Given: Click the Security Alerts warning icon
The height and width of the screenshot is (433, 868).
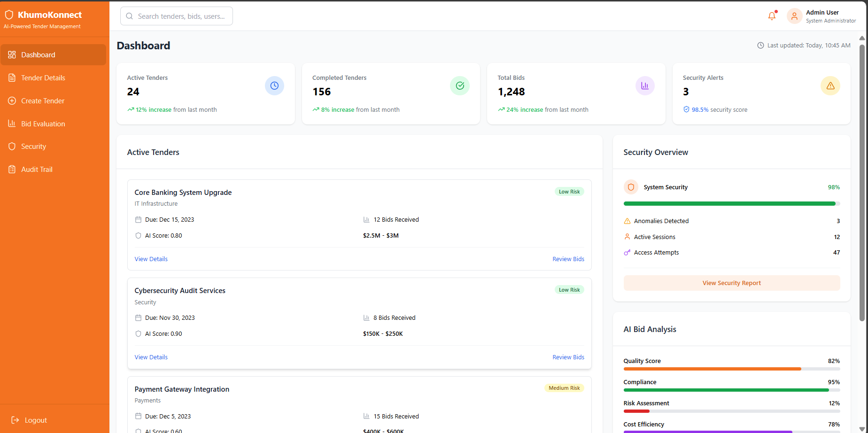Looking at the screenshot, I should tap(830, 85).
